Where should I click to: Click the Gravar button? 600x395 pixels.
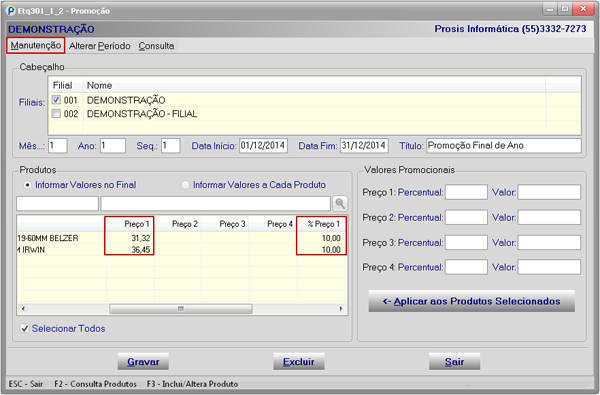pyautogui.click(x=143, y=362)
